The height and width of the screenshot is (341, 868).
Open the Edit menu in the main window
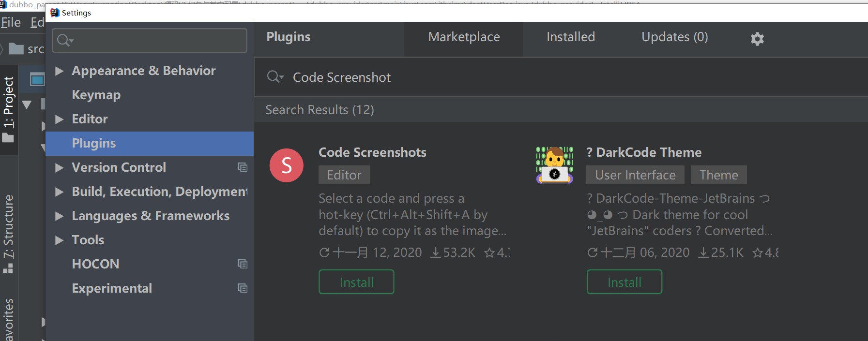pyautogui.click(x=37, y=22)
